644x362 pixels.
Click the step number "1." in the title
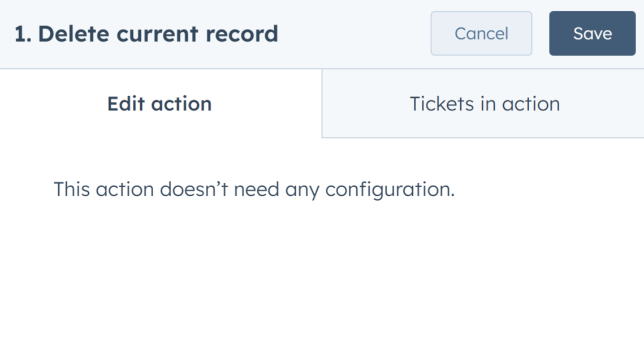coord(23,34)
